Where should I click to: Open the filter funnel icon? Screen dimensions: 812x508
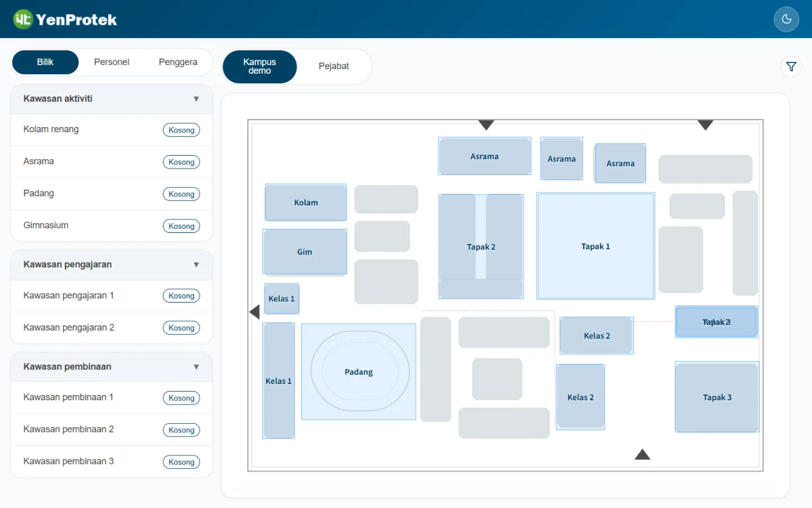[x=791, y=67]
